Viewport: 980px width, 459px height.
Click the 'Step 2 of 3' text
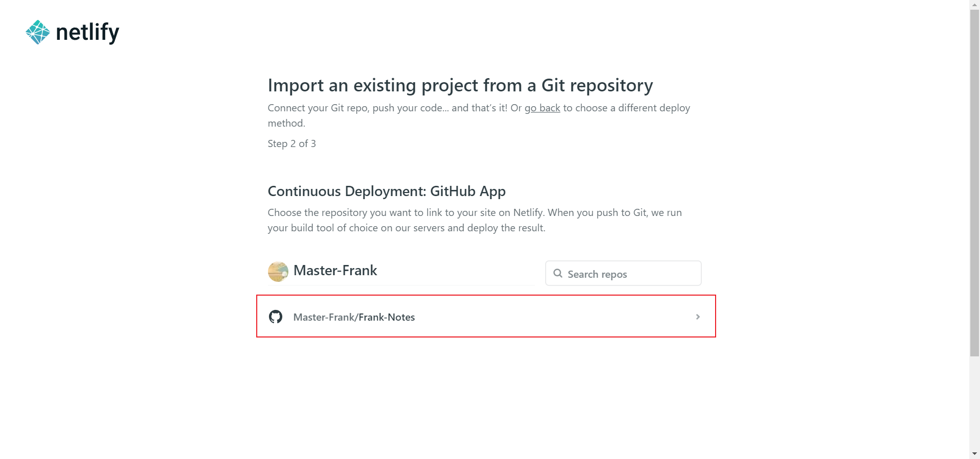292,143
